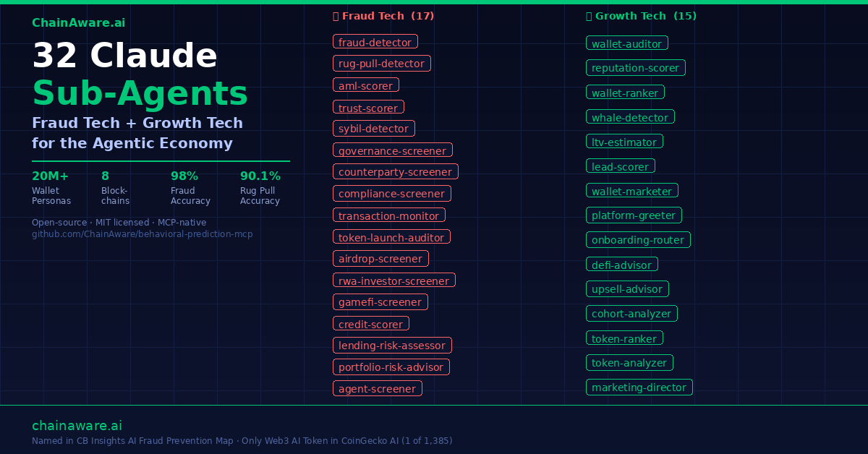868x454 pixels.
Task: Select the lead-scorer tag
Action: point(621,166)
